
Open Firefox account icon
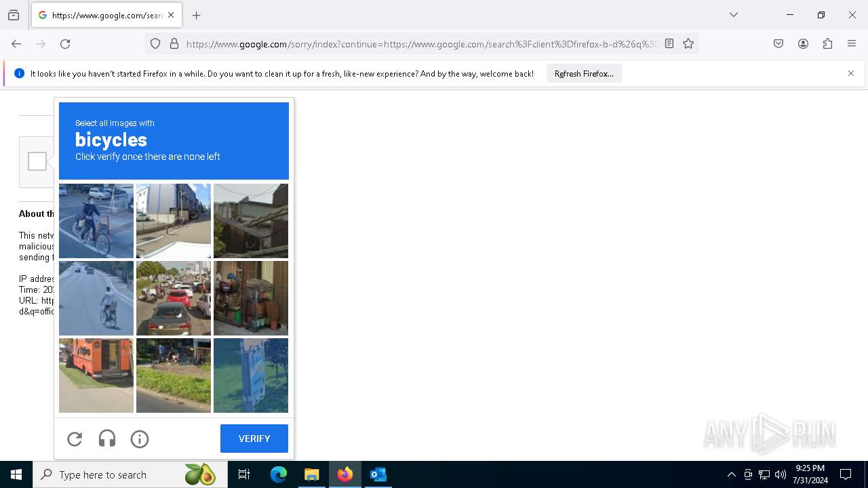803,44
